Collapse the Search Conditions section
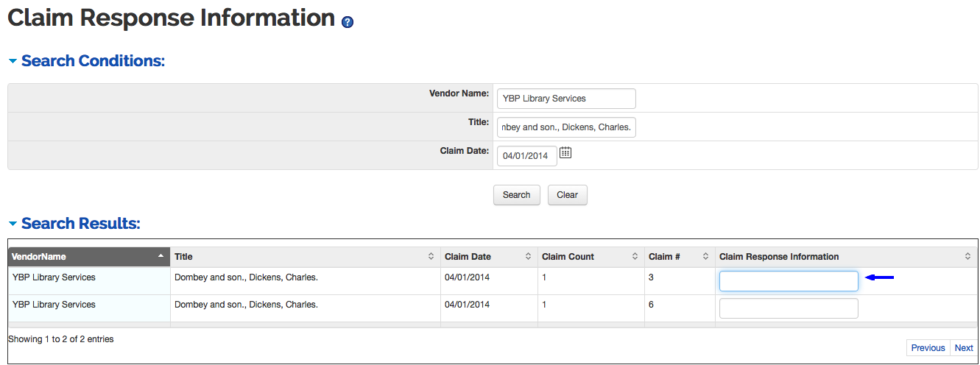This screenshot has width=980, height=365. (13, 61)
